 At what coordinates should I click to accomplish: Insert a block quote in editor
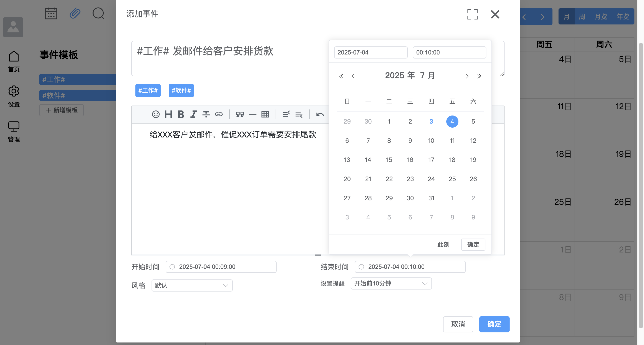coord(240,114)
